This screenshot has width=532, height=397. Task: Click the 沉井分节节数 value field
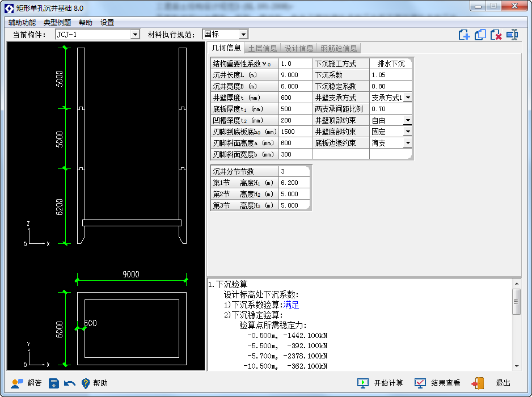[294, 171]
